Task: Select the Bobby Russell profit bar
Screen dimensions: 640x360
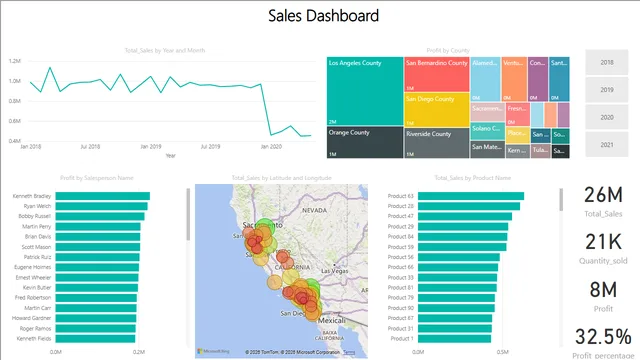Action: tap(100, 216)
